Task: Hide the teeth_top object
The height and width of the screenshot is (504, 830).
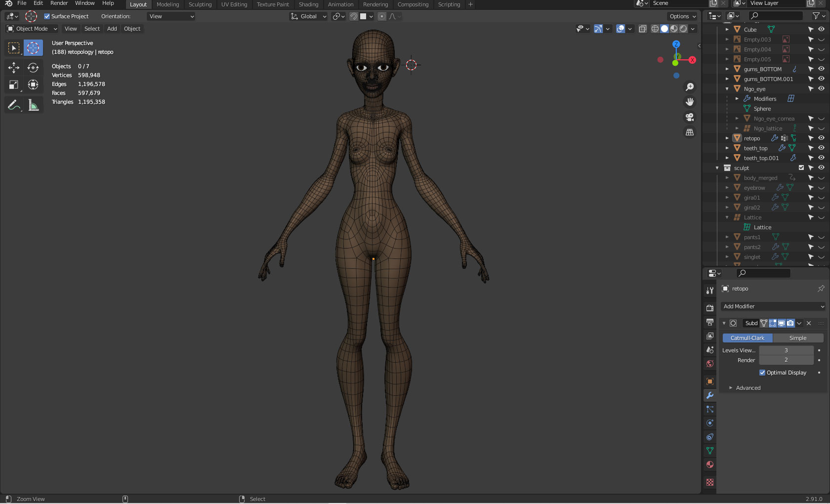Action: pos(821,148)
